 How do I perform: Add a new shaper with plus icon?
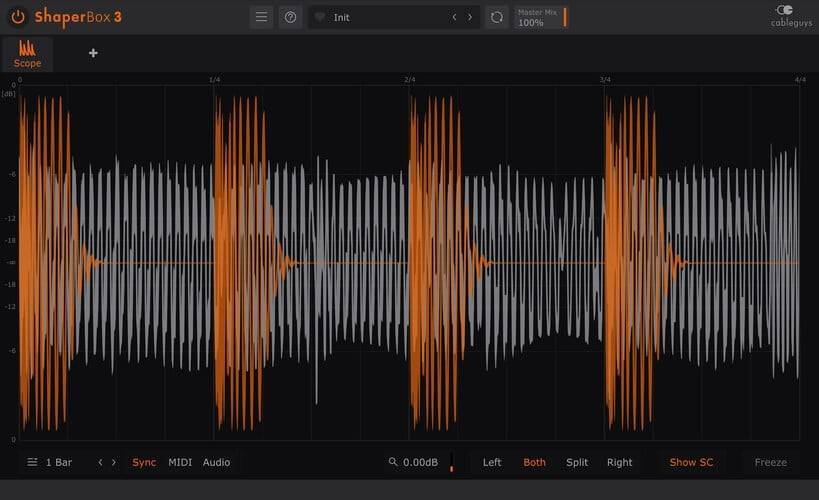coord(93,53)
